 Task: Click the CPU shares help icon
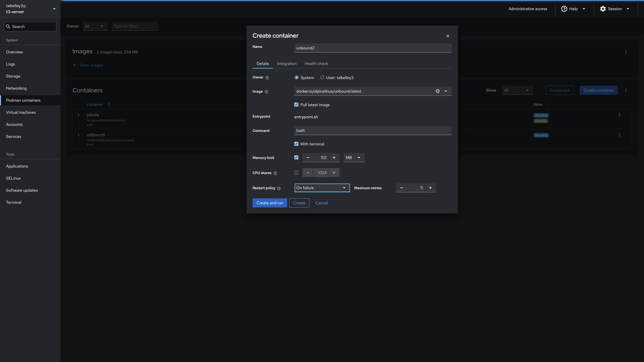pyautogui.click(x=275, y=173)
